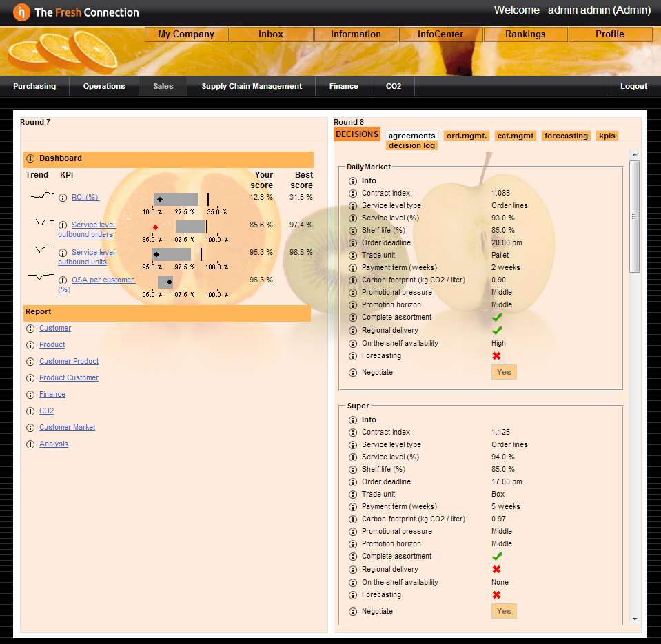Click the info icon next to ROI (%)
Viewport: 661px width, 644px height.
point(63,198)
